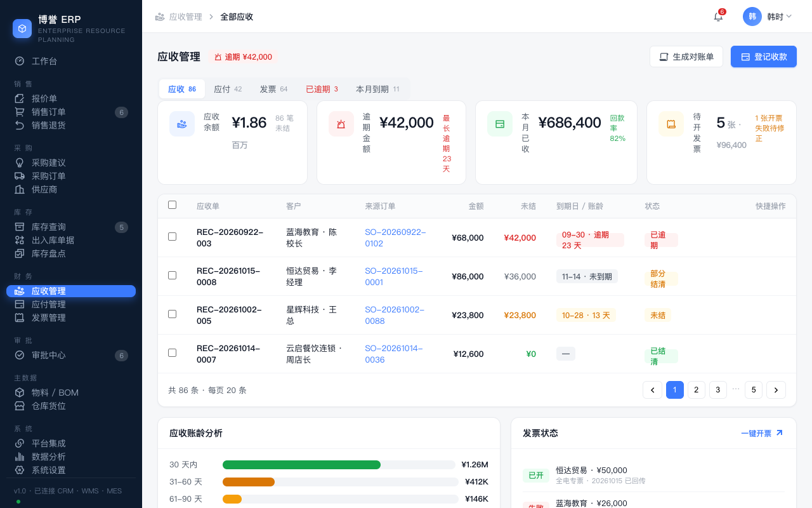The image size is (812, 508).
Task: Click the 30 天内 aging progress bar
Action: click(x=339, y=465)
